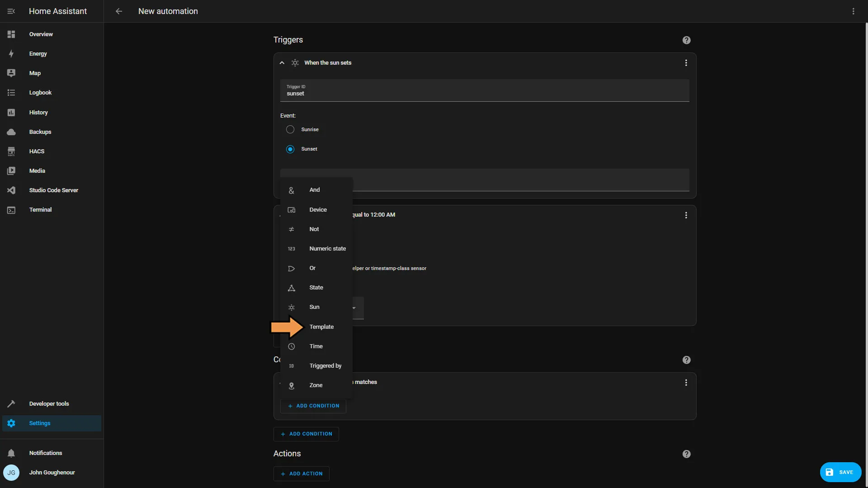
Task: Save the automation with the SAVE button
Action: tap(840, 472)
